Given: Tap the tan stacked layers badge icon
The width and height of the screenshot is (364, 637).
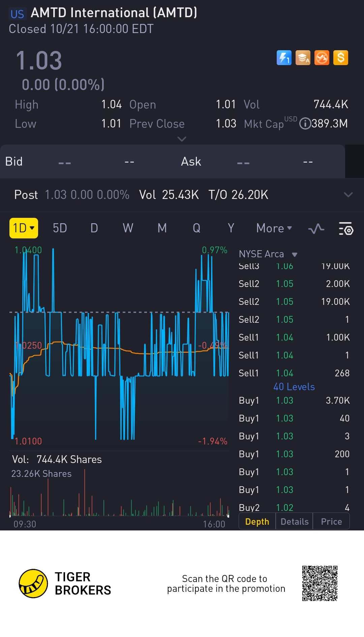Looking at the screenshot, I should [x=303, y=58].
